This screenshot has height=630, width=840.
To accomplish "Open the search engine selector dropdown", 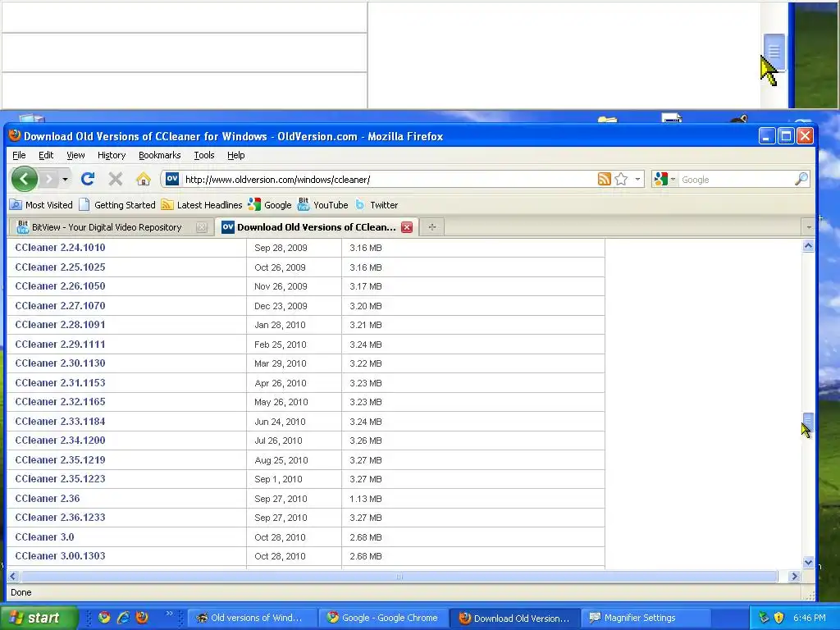I will pyautogui.click(x=664, y=179).
